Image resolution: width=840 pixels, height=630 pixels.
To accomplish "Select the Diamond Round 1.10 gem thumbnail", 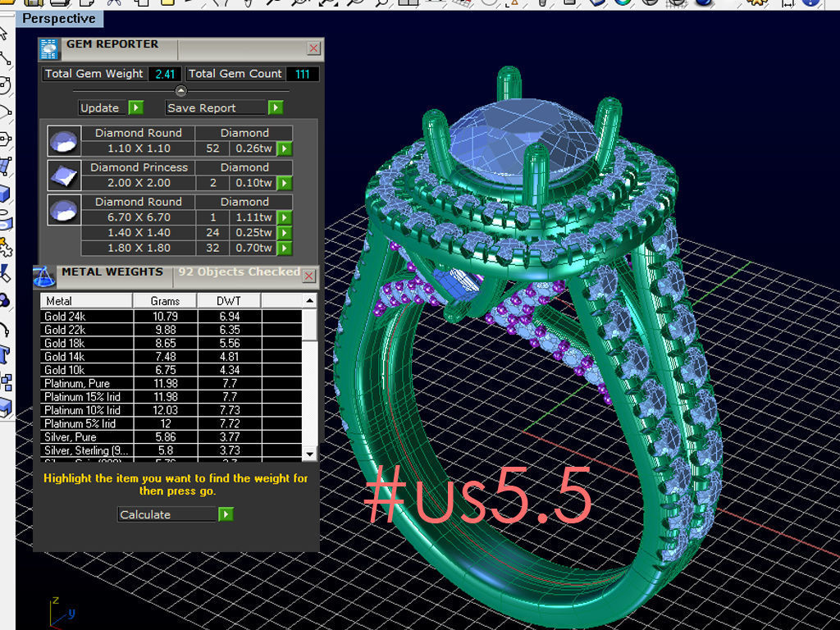I will pyautogui.click(x=64, y=141).
